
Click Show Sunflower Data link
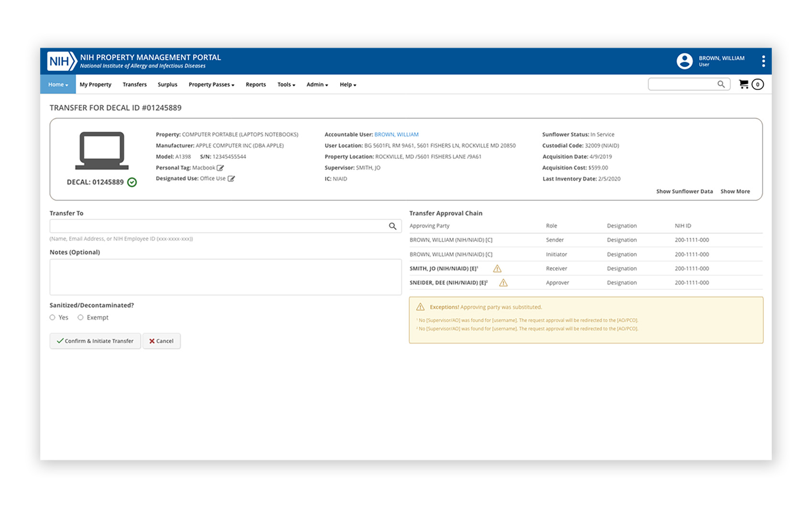684,191
